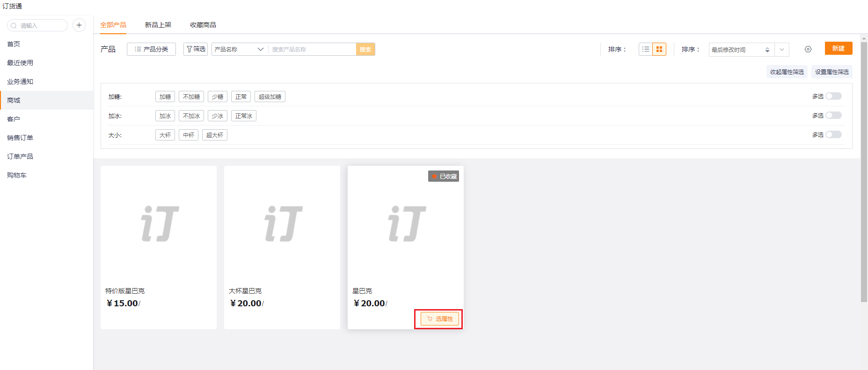Filter by the 大杯 size tag
Screen dimensions: 868x370
coord(165,135)
